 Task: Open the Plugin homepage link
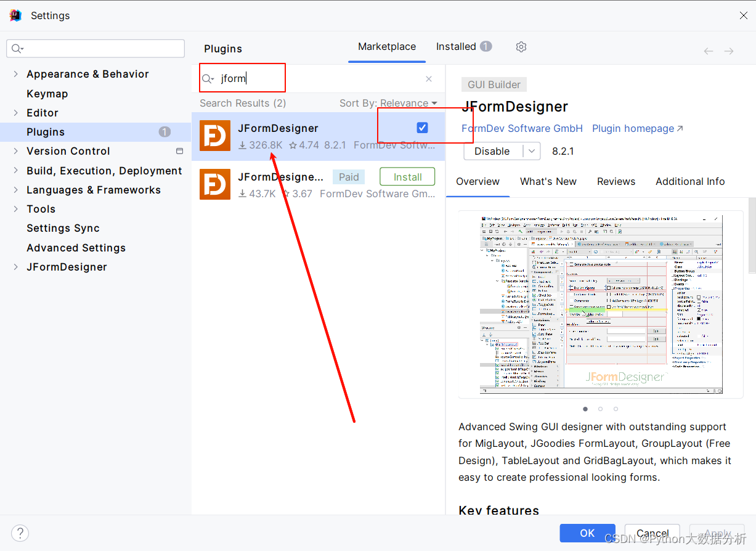point(638,128)
